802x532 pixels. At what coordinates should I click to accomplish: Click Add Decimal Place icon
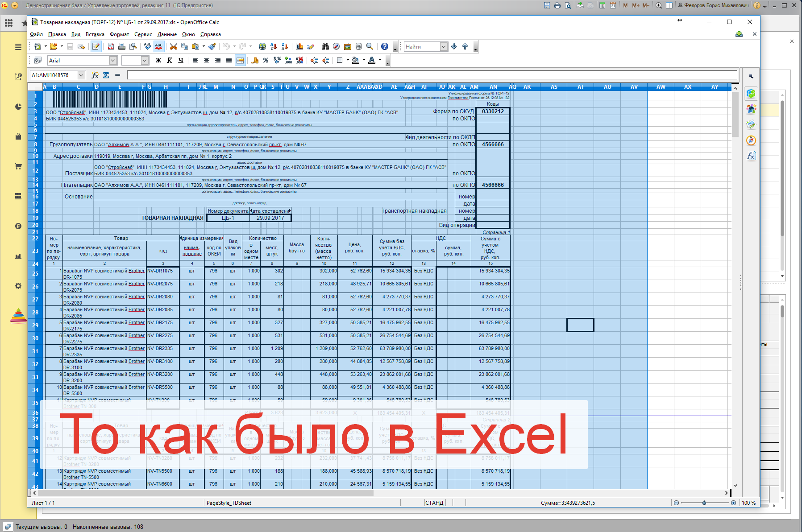point(288,60)
